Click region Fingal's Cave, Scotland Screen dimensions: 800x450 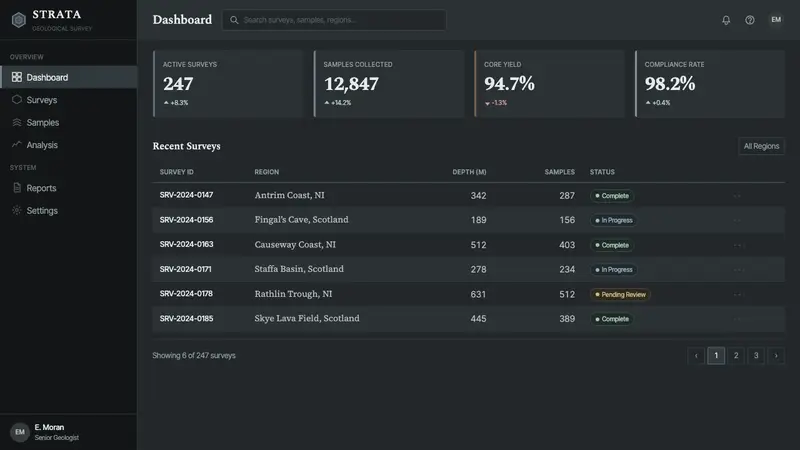pos(302,220)
